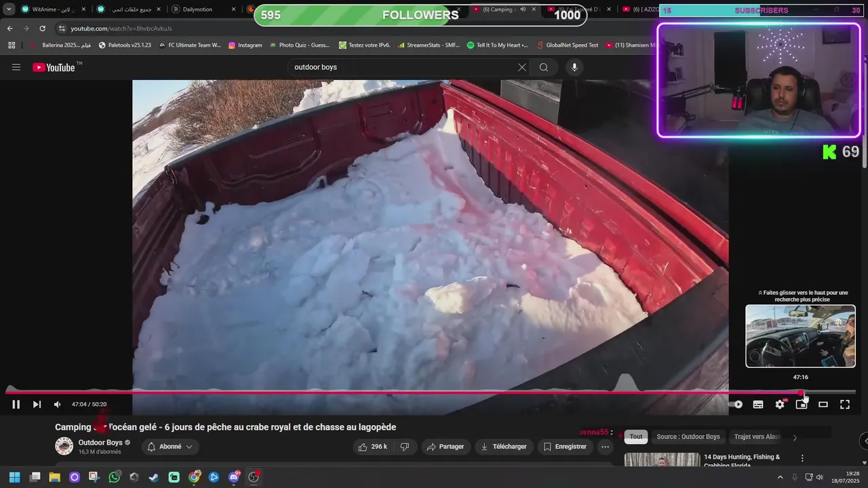This screenshot has height=488, width=868.
Task: Open WhatsApp from the taskbar
Action: pyautogui.click(x=114, y=477)
